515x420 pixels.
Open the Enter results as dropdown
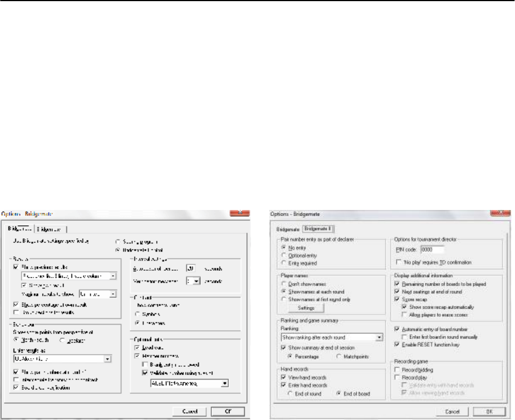click(x=108, y=359)
